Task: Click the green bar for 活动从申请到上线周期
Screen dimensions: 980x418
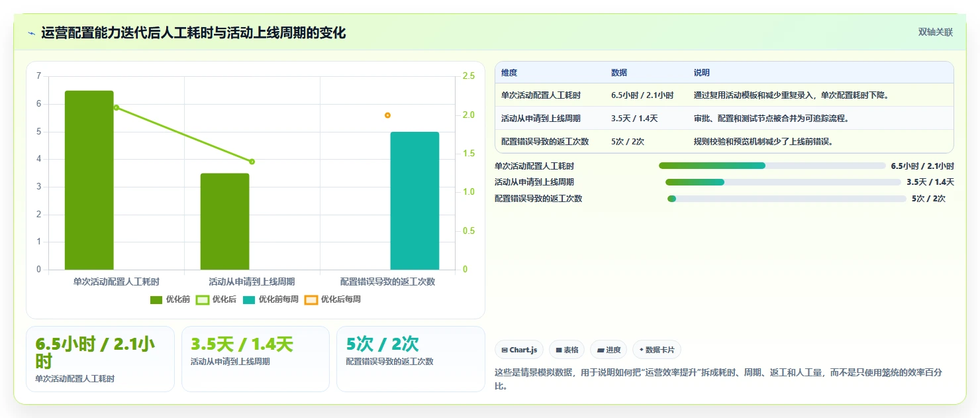Action: (x=225, y=221)
